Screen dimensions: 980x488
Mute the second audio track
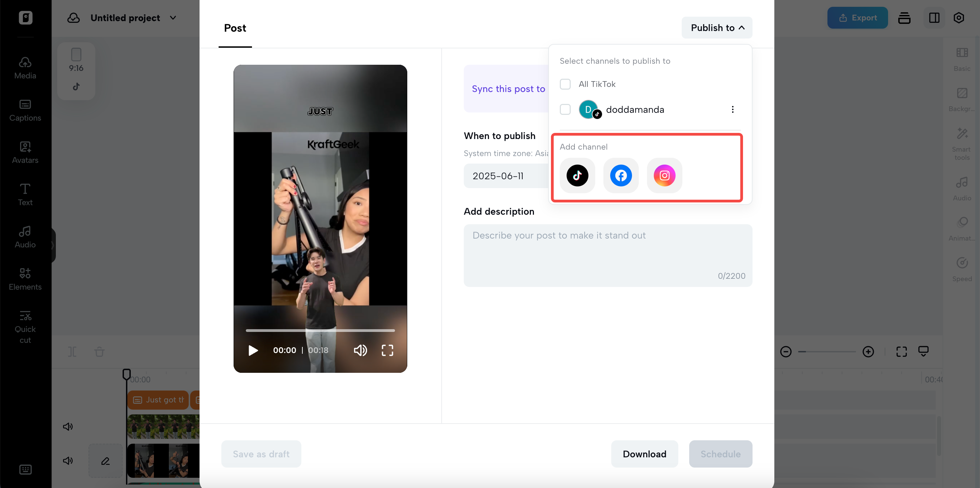coord(68,461)
